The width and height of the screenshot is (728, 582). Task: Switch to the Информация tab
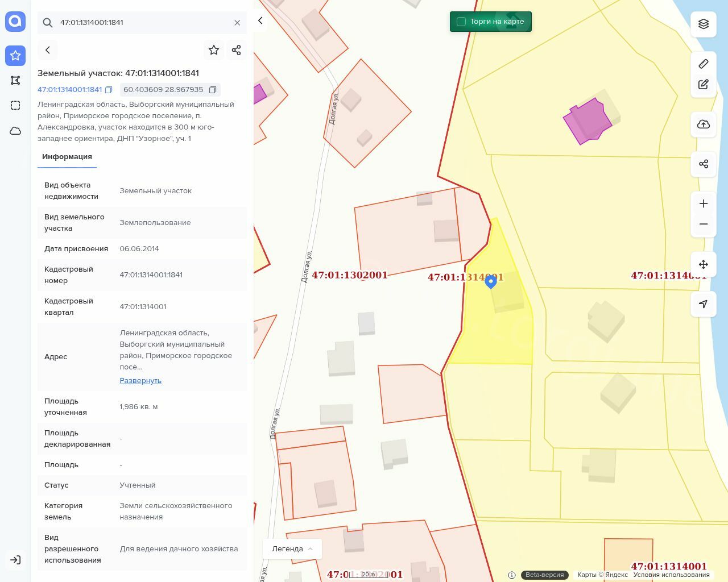(x=67, y=157)
